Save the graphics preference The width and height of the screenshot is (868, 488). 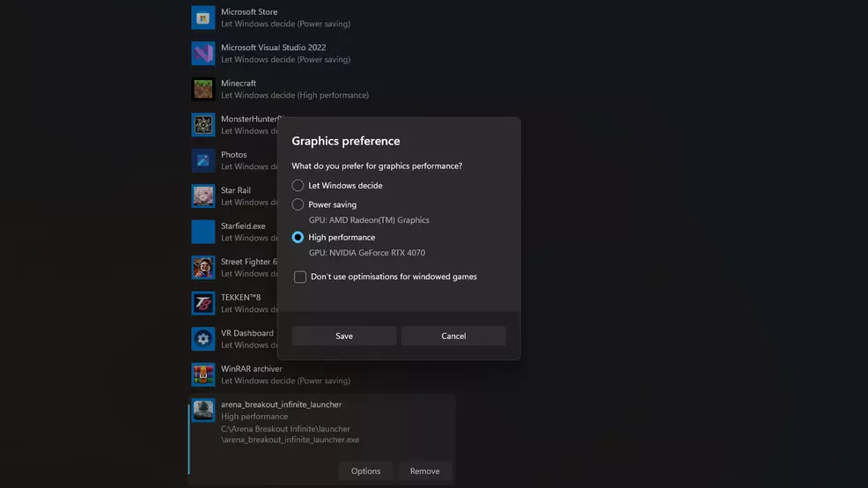[x=344, y=336]
